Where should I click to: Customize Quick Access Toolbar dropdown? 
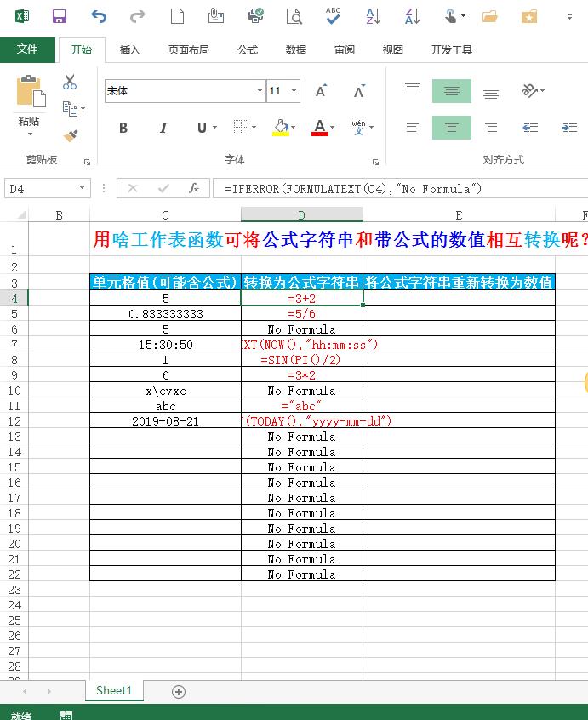coord(569,17)
